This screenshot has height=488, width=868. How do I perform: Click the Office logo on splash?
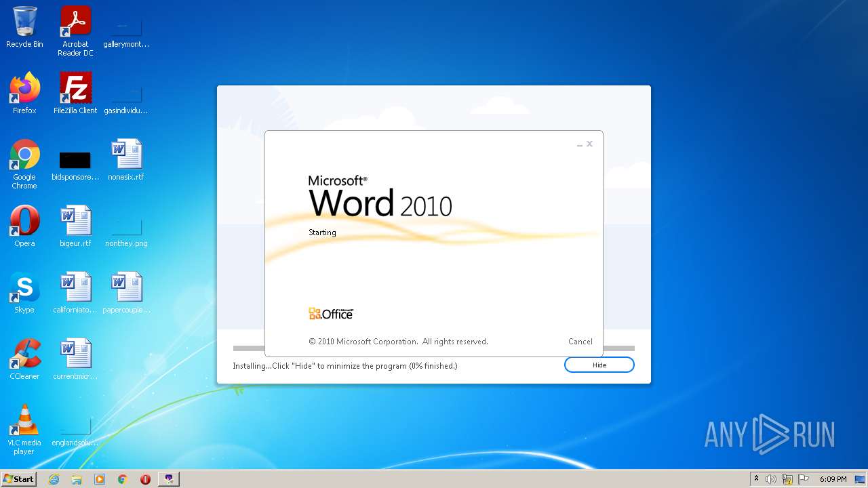pyautogui.click(x=331, y=314)
